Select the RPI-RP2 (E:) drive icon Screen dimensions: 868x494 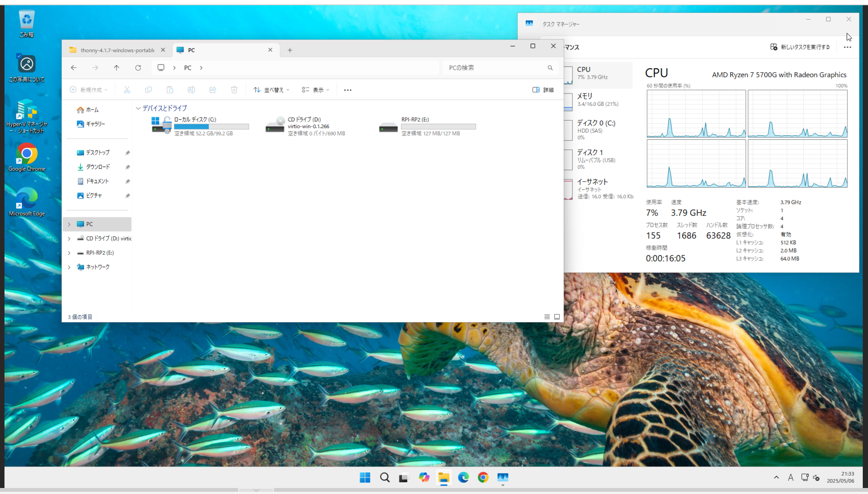tap(388, 127)
